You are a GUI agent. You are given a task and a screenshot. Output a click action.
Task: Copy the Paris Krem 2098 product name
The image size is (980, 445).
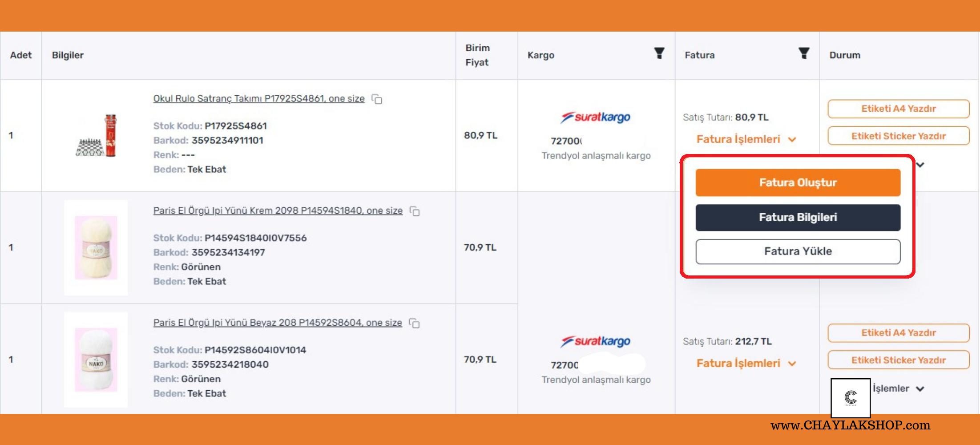415,211
